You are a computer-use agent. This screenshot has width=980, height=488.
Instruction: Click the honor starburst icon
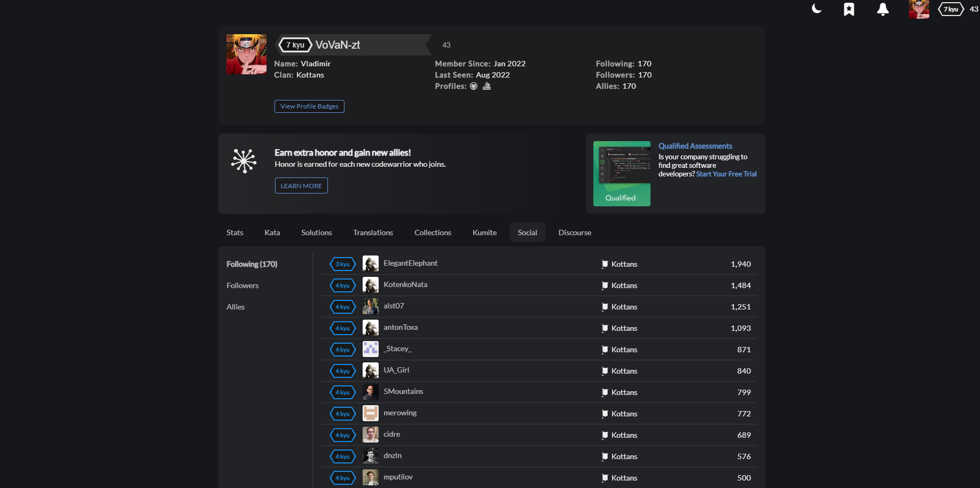point(244,160)
